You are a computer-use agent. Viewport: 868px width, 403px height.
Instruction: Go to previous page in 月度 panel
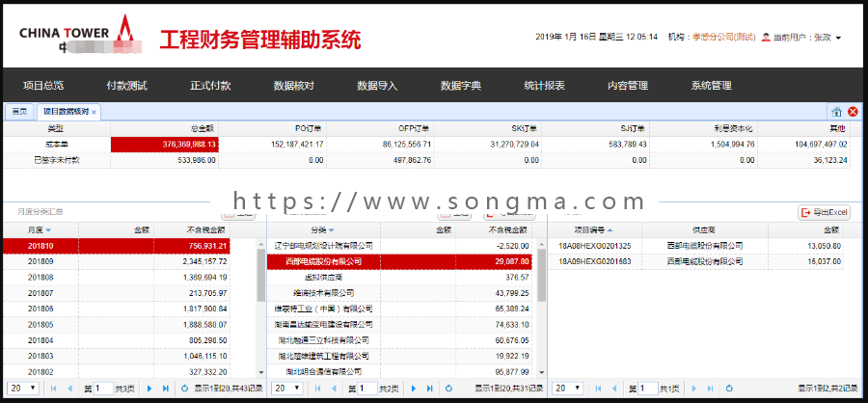[69, 389]
